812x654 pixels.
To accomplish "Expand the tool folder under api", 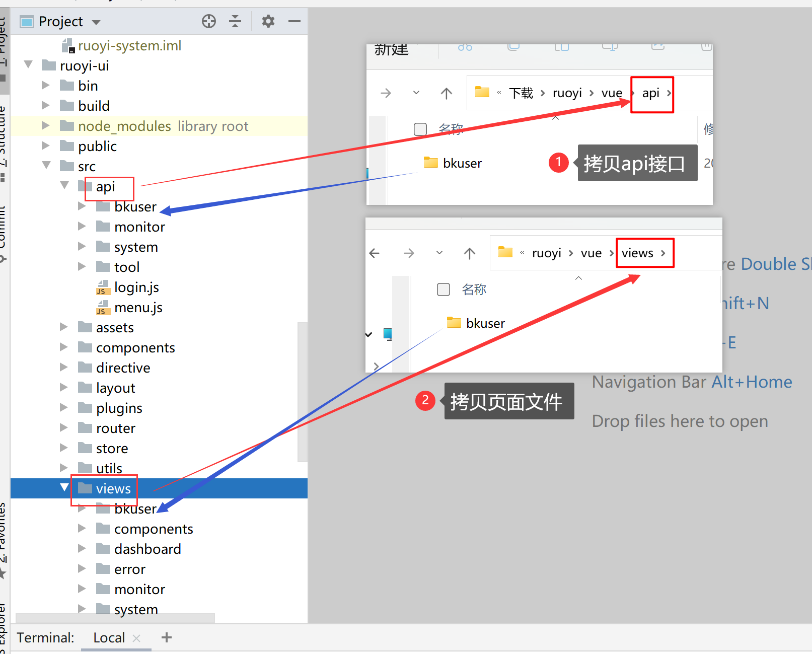I will [82, 266].
